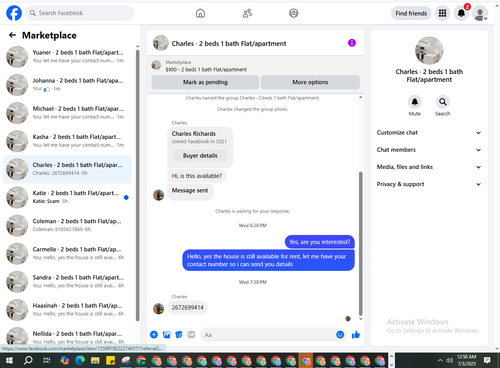This screenshot has height=368, width=500.
Task: Open Microsoft Edge from taskbar
Action: pyautogui.click(x=80, y=360)
